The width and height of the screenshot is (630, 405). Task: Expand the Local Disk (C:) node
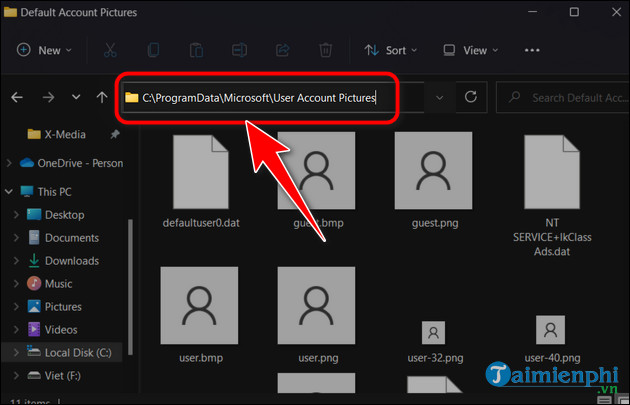click(x=16, y=352)
